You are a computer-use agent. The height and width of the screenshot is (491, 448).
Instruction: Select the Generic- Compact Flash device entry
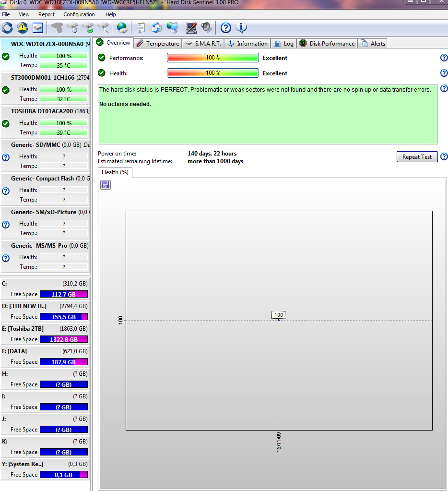click(x=45, y=179)
